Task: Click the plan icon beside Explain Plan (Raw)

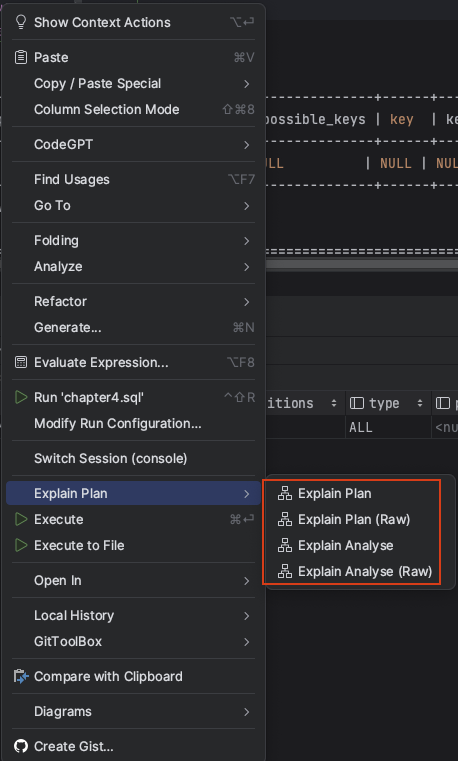Action: point(285,519)
